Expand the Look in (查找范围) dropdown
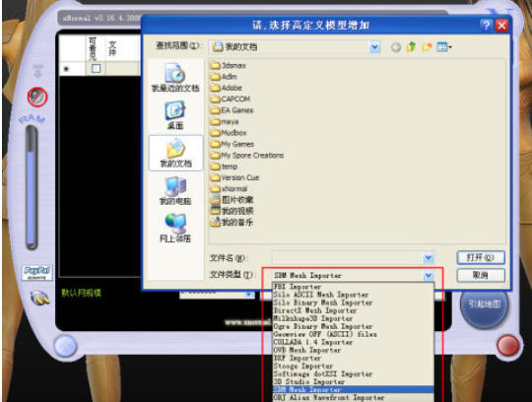Viewport: 532px width, 402px height. click(x=374, y=47)
